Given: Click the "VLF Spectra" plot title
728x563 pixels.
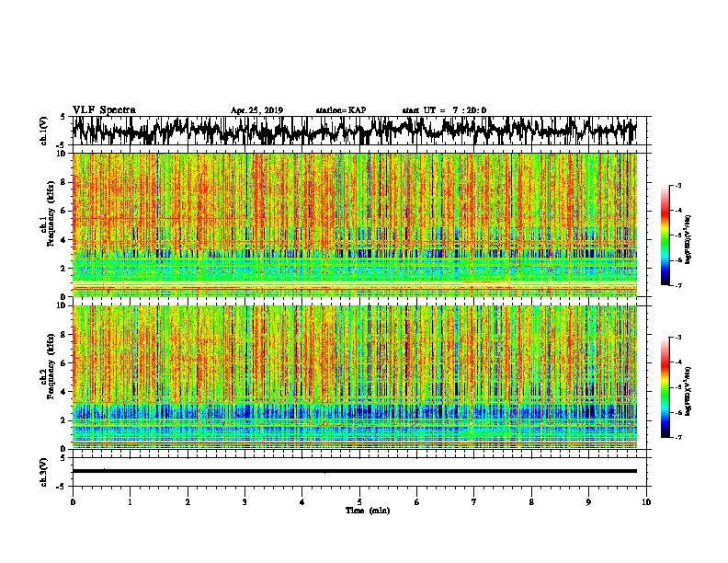Looking at the screenshot, I should point(105,110).
